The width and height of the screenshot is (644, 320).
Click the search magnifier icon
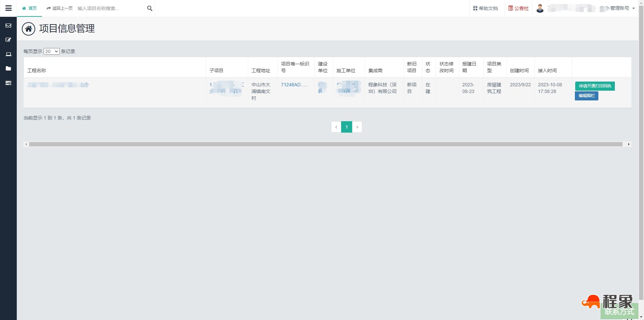150,8
